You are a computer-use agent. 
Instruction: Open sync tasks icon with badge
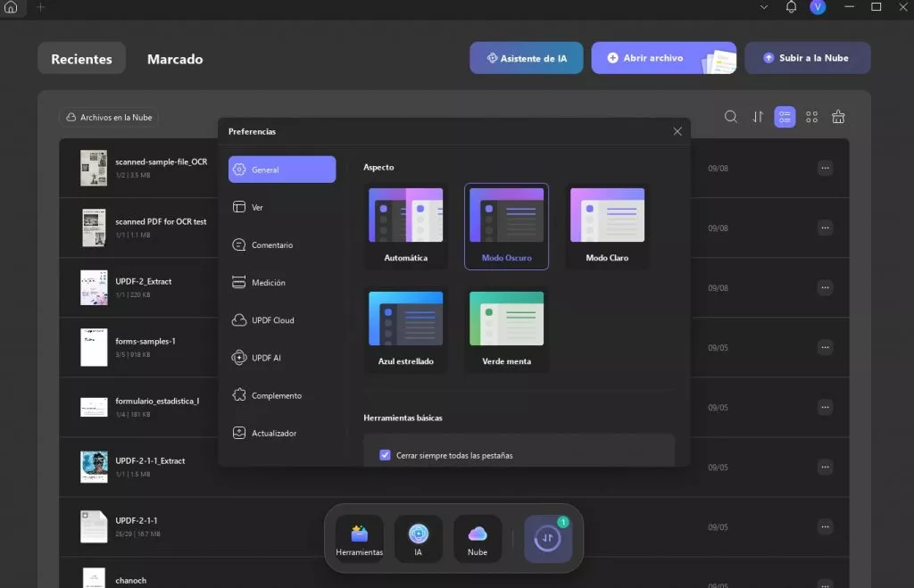click(547, 538)
